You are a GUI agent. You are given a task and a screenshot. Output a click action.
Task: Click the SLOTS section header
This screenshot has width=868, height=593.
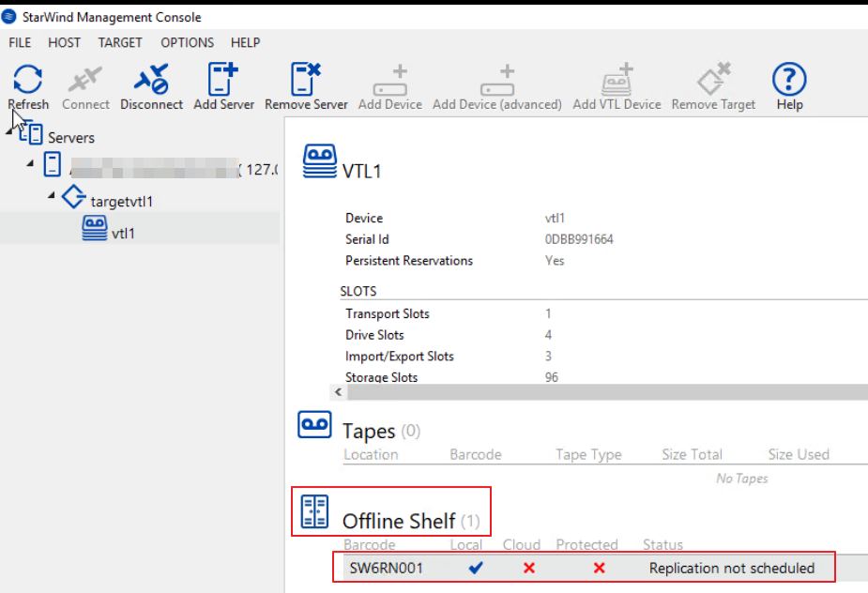358,291
